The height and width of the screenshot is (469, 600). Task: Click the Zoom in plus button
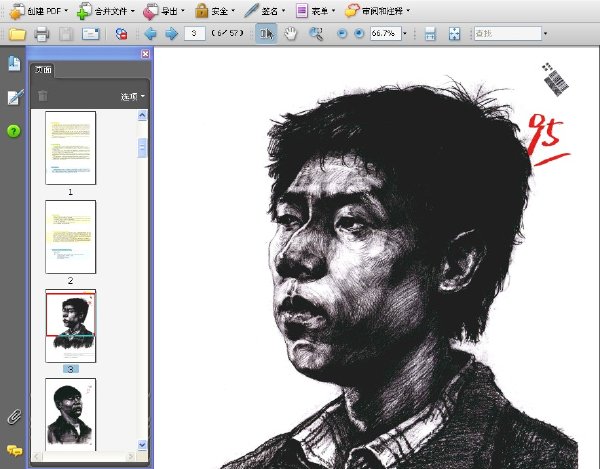click(x=359, y=34)
